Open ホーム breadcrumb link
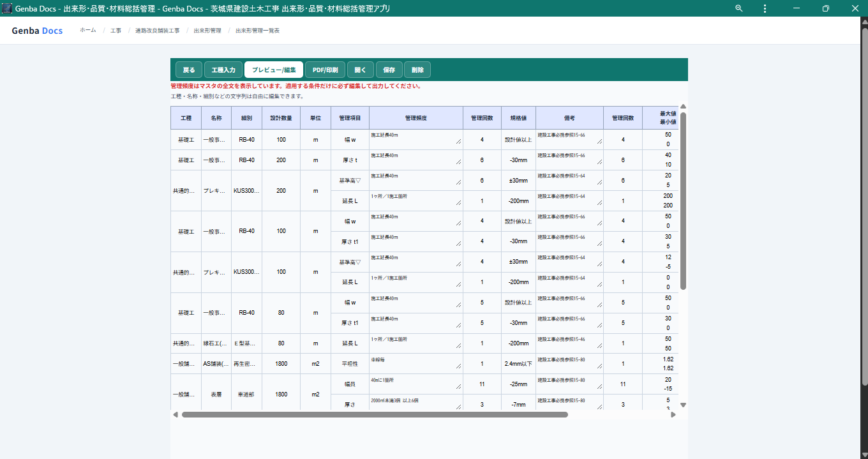The width and height of the screenshot is (868, 459). pyautogui.click(x=88, y=31)
